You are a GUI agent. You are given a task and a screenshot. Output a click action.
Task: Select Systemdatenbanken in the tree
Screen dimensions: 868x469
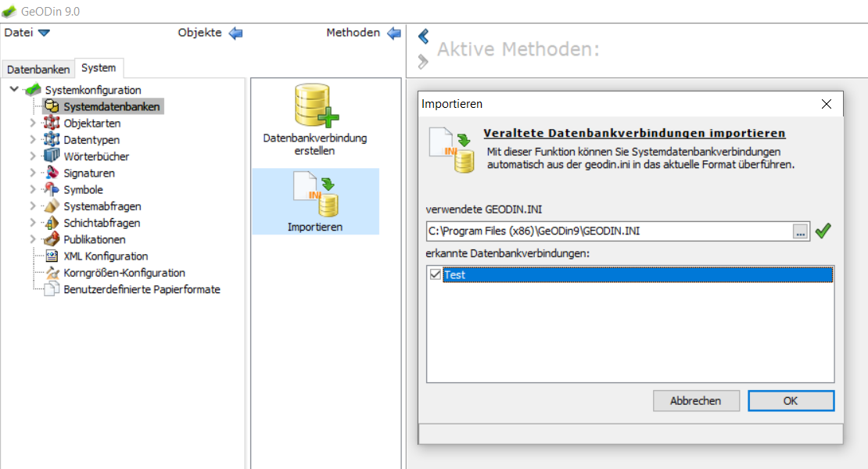tap(111, 106)
